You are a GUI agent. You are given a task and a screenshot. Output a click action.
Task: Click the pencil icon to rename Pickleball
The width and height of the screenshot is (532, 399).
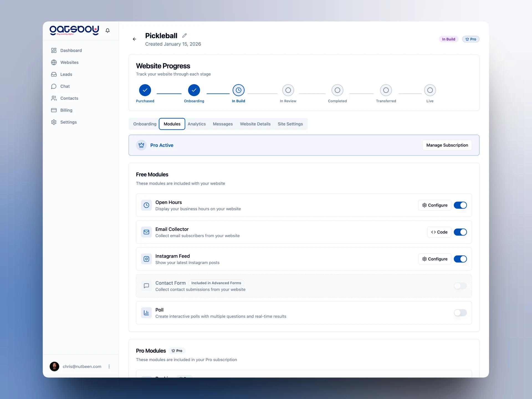coord(185,35)
